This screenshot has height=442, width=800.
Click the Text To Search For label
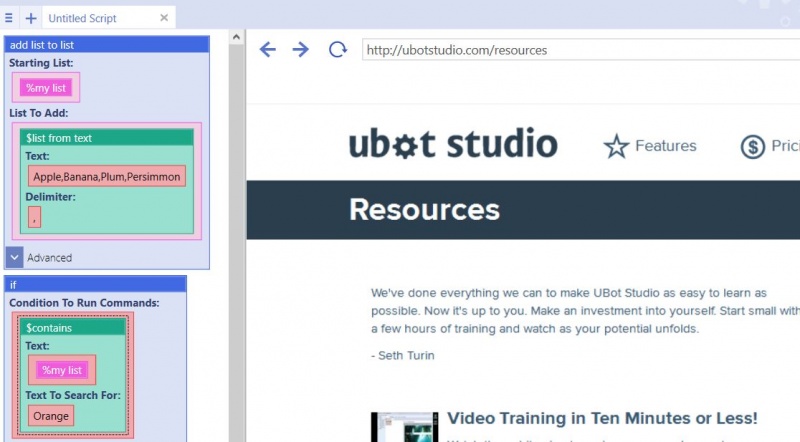click(73, 395)
